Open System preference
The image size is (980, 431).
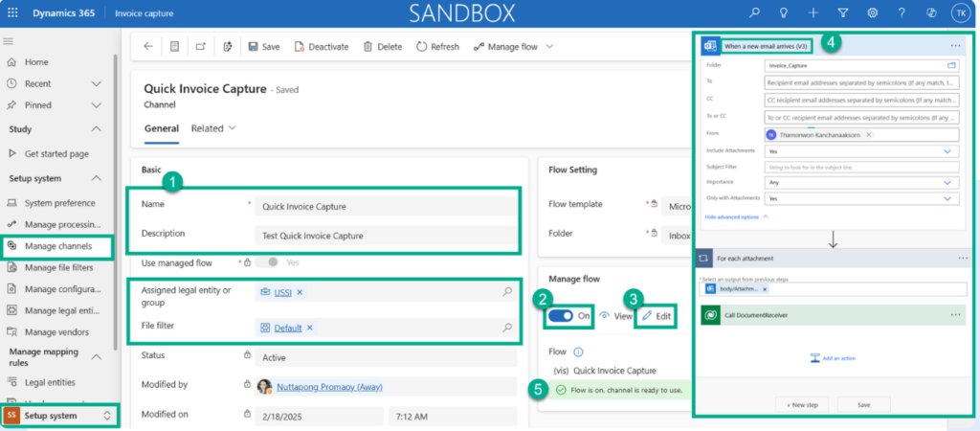coord(60,203)
